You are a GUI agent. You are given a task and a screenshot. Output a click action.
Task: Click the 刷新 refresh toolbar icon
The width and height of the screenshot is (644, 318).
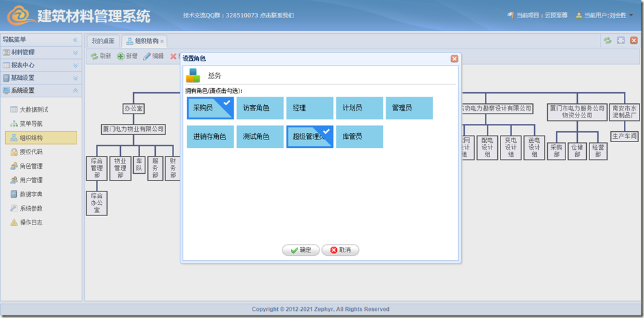tap(94, 56)
